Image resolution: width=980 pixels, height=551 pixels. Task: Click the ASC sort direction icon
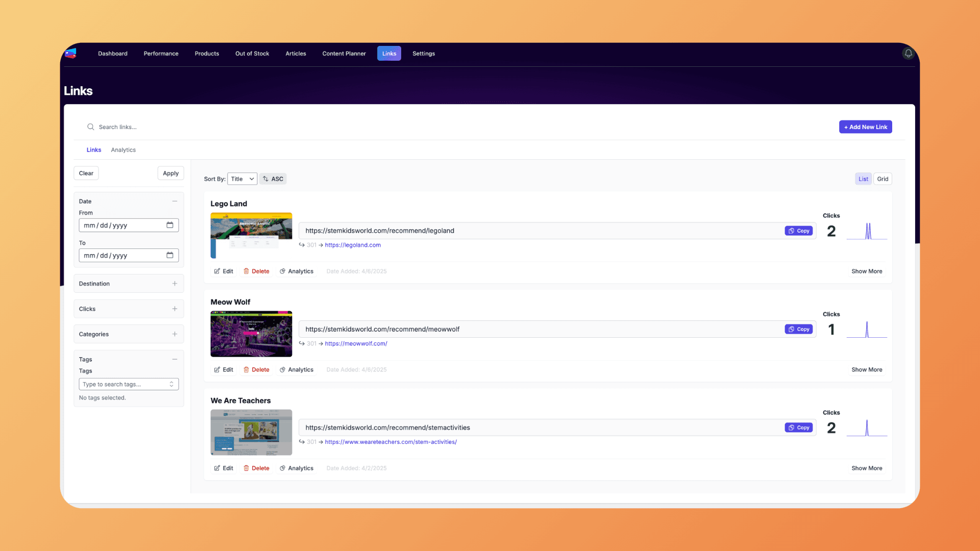[266, 179]
